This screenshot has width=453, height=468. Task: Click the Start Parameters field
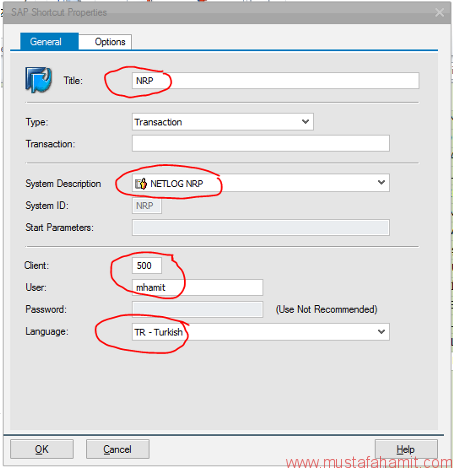click(x=261, y=227)
